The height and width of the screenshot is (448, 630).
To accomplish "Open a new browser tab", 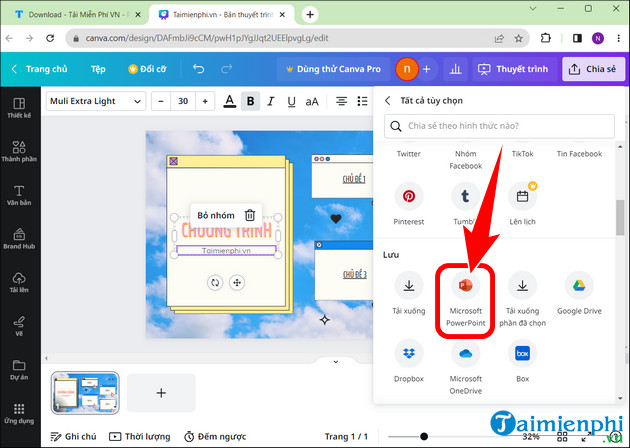I will (x=310, y=14).
